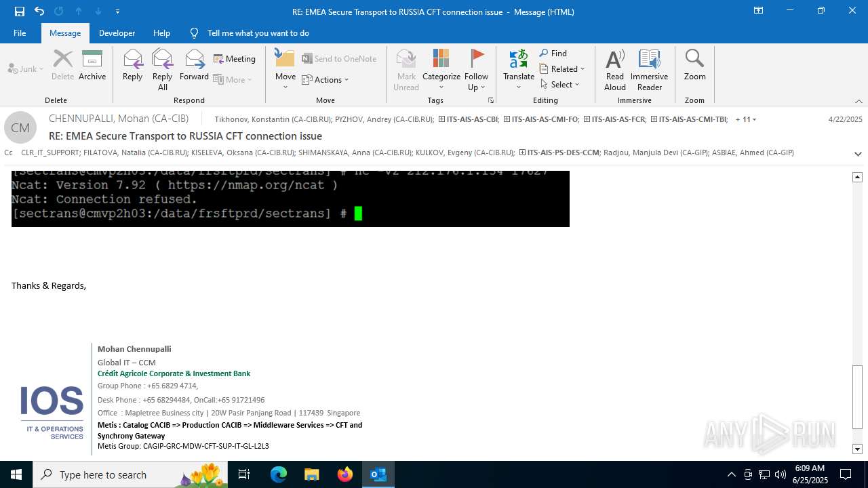Expand the More respond options
The height and width of the screenshot is (488, 868).
[233, 79]
